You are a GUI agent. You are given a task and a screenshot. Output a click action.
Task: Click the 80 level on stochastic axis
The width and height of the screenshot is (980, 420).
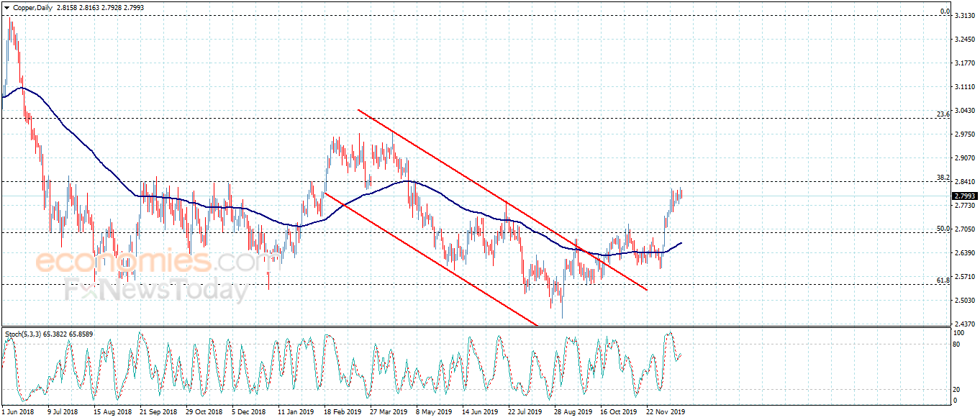957,344
